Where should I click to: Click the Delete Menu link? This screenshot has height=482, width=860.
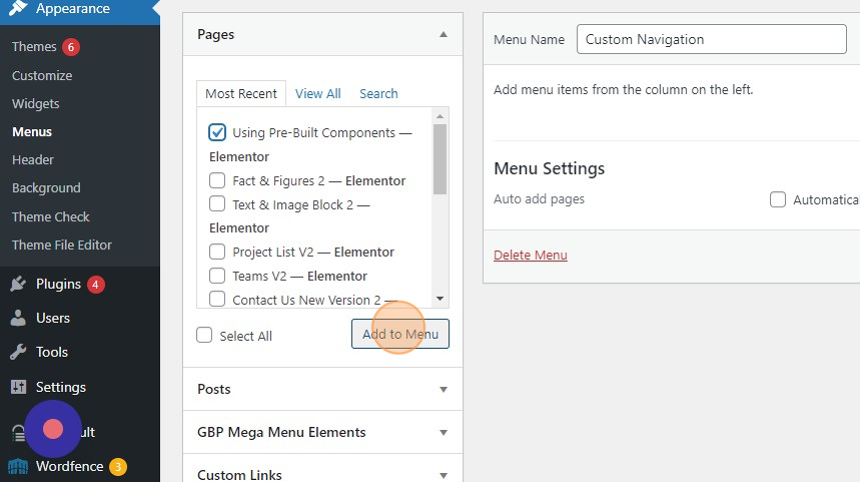[530, 255]
